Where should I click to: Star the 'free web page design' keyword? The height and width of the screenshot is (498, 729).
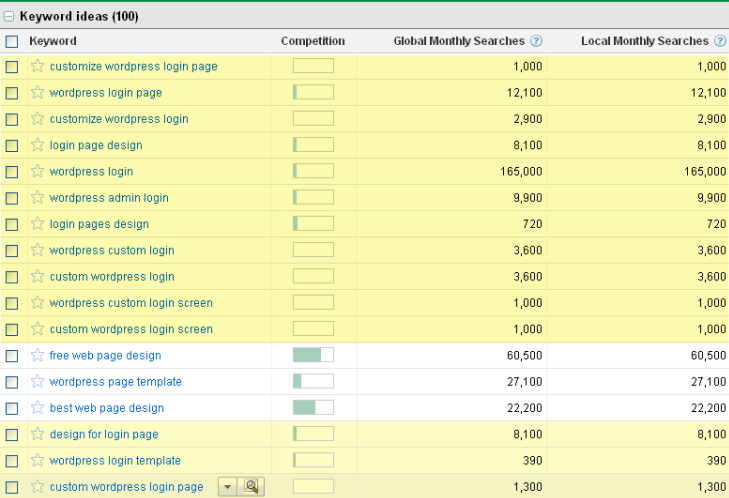point(38,355)
